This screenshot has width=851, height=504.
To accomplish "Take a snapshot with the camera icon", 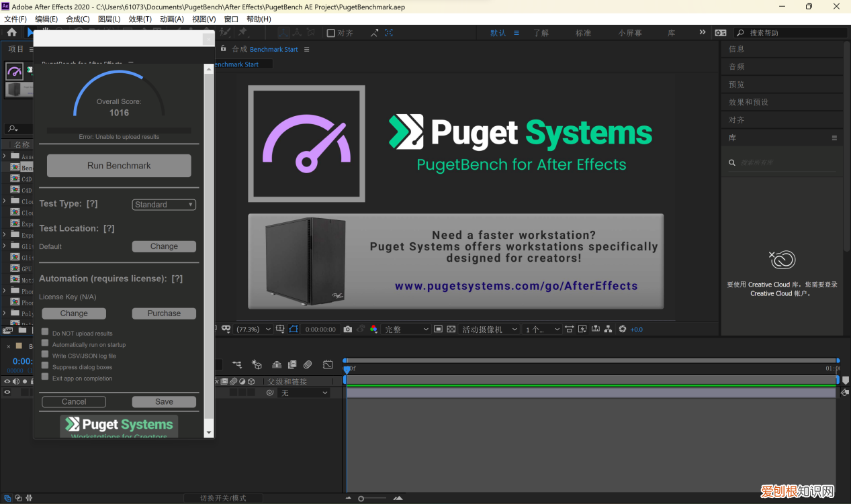I will 347,330.
